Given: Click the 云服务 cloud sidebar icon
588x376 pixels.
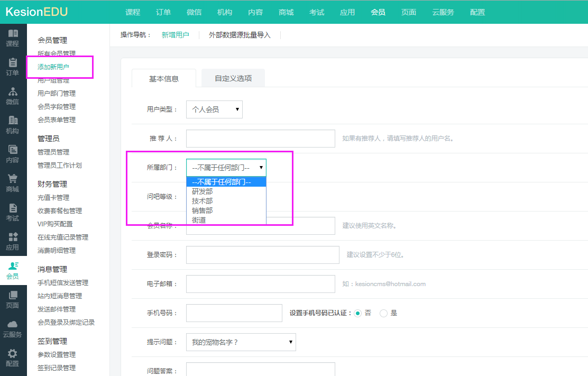Looking at the screenshot, I should (x=13, y=325).
